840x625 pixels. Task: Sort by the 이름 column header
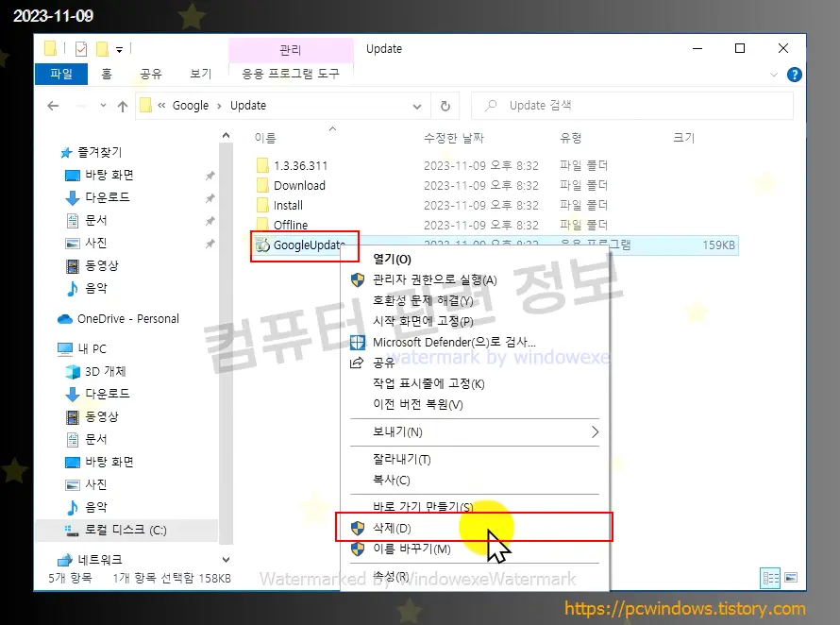click(x=265, y=138)
